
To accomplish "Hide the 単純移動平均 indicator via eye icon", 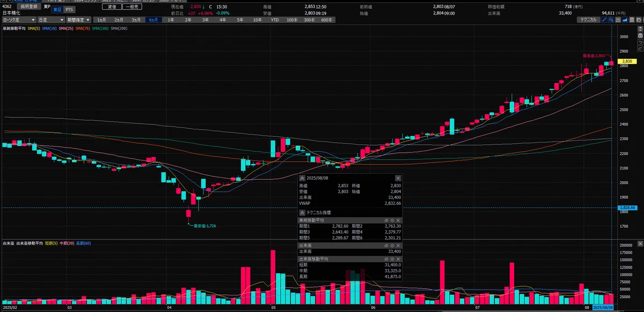I will [386, 220].
